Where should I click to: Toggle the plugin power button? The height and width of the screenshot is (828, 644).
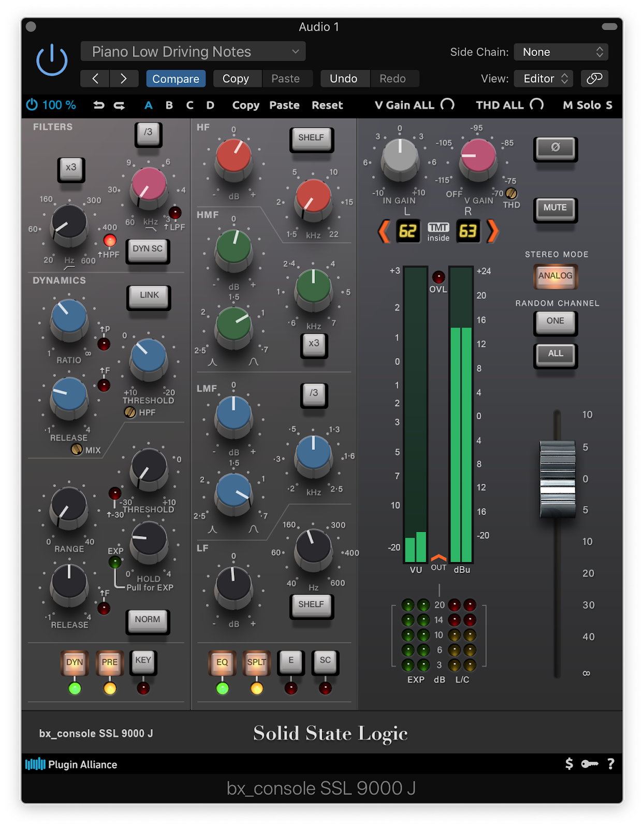click(x=52, y=60)
